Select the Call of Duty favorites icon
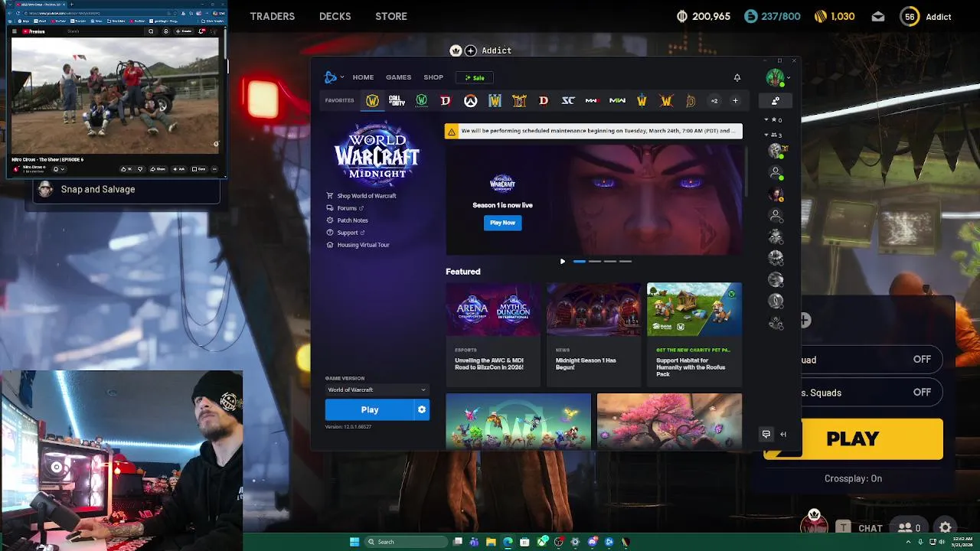The height and width of the screenshot is (551, 980). coord(397,100)
